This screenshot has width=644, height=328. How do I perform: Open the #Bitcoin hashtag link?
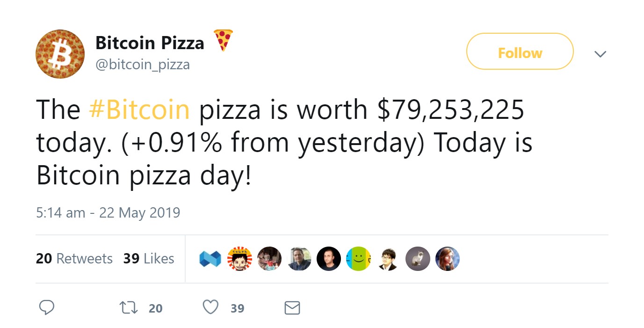click(x=139, y=109)
